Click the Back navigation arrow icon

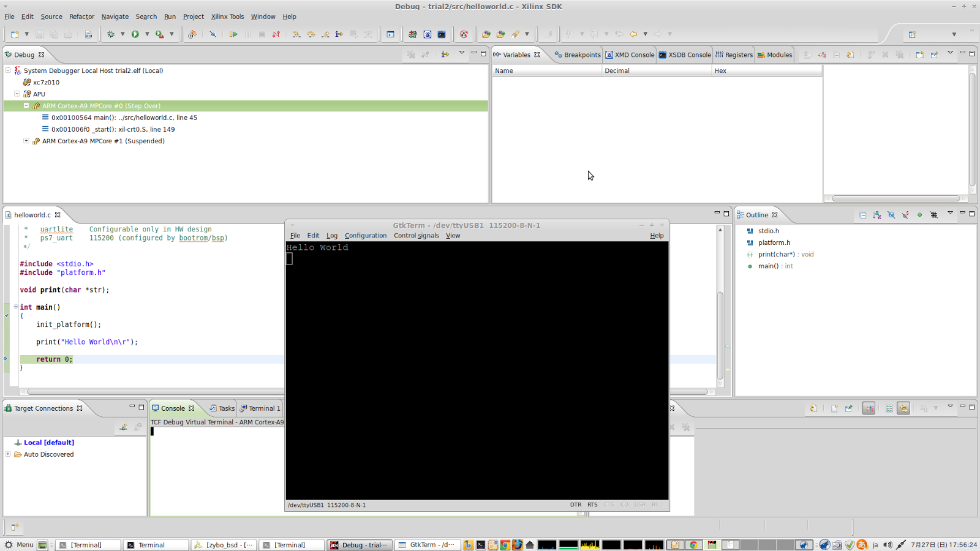pos(633,34)
